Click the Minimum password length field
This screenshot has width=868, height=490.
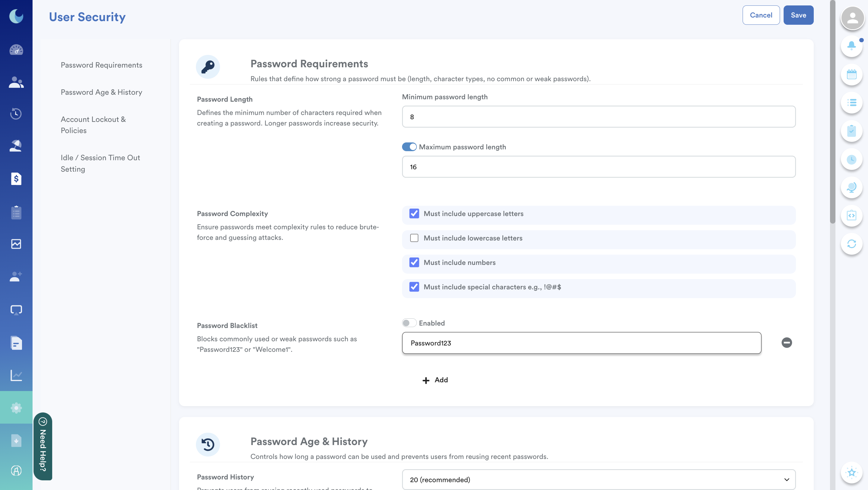pyautogui.click(x=599, y=117)
